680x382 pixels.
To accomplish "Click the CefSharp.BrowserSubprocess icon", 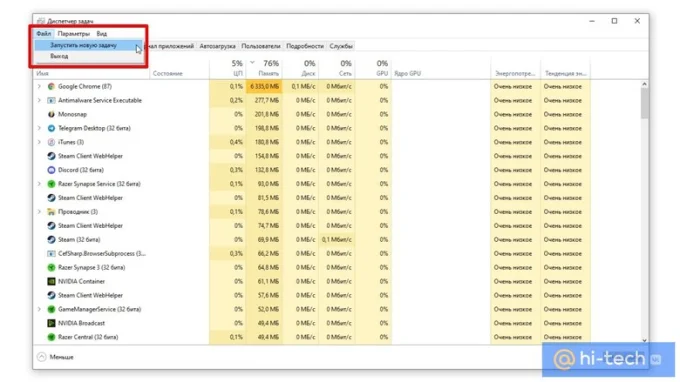I will [51, 253].
